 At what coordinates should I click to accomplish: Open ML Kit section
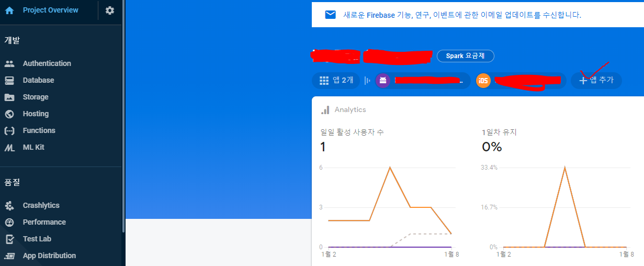point(33,147)
